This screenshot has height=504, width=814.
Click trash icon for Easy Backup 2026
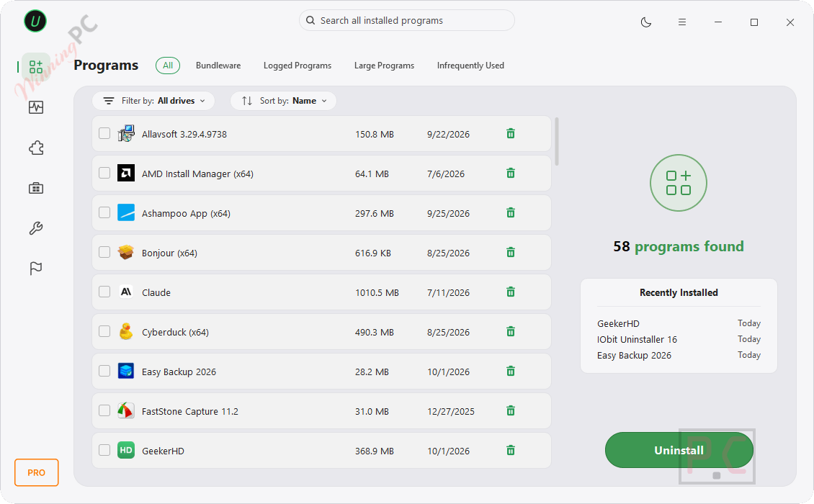(x=511, y=371)
